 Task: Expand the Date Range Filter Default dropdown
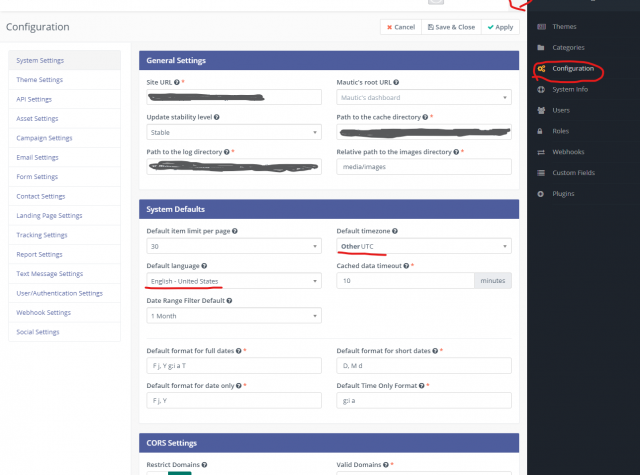point(233,316)
